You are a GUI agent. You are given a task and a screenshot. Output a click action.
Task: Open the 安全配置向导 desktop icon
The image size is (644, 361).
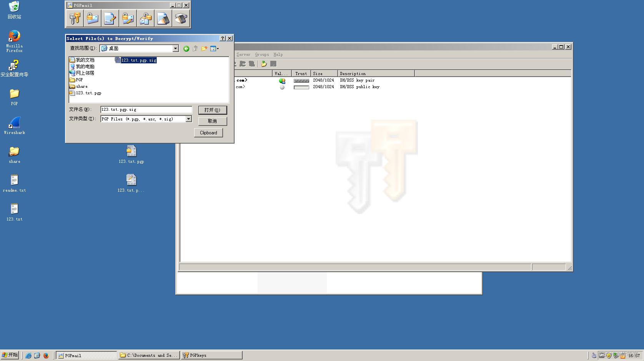tap(14, 68)
